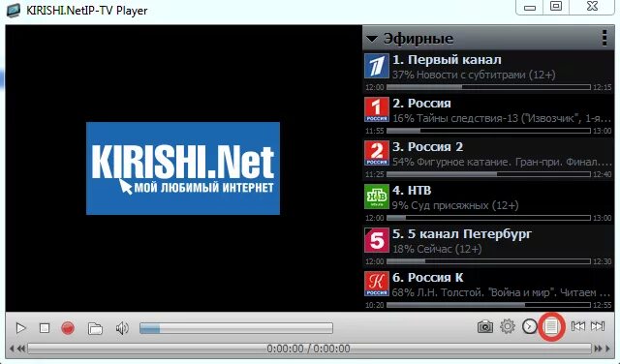Open the scheduler clock icon
Image resolution: width=620 pixels, height=364 pixels.
coord(530,326)
